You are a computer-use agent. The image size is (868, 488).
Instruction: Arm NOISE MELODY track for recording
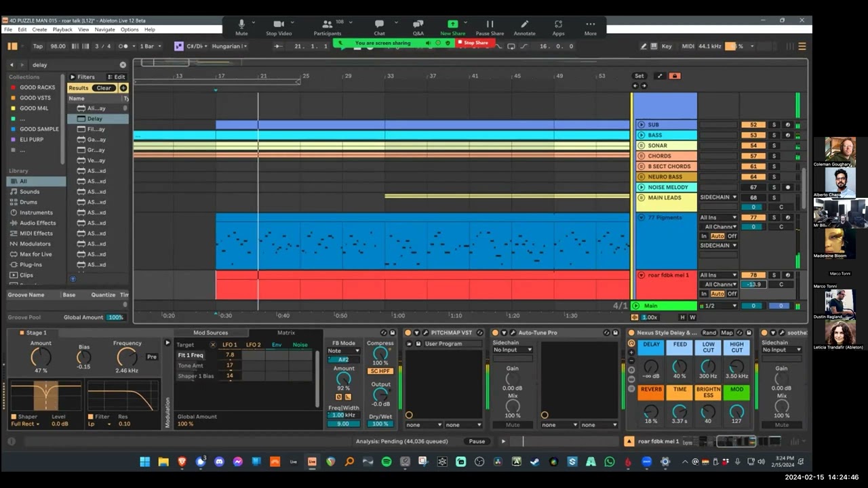tap(787, 187)
